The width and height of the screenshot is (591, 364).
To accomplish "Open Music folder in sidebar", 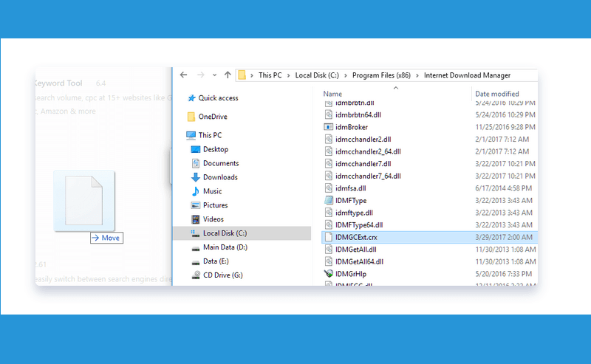I will 212,191.
